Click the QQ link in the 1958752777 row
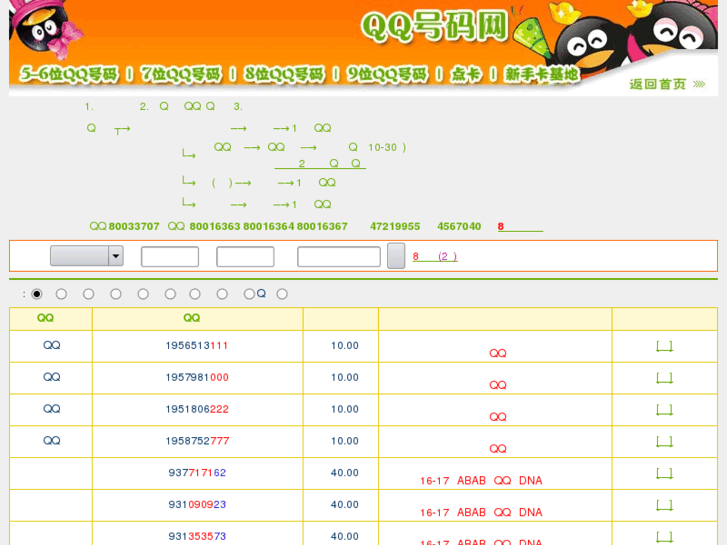 (x=51, y=441)
